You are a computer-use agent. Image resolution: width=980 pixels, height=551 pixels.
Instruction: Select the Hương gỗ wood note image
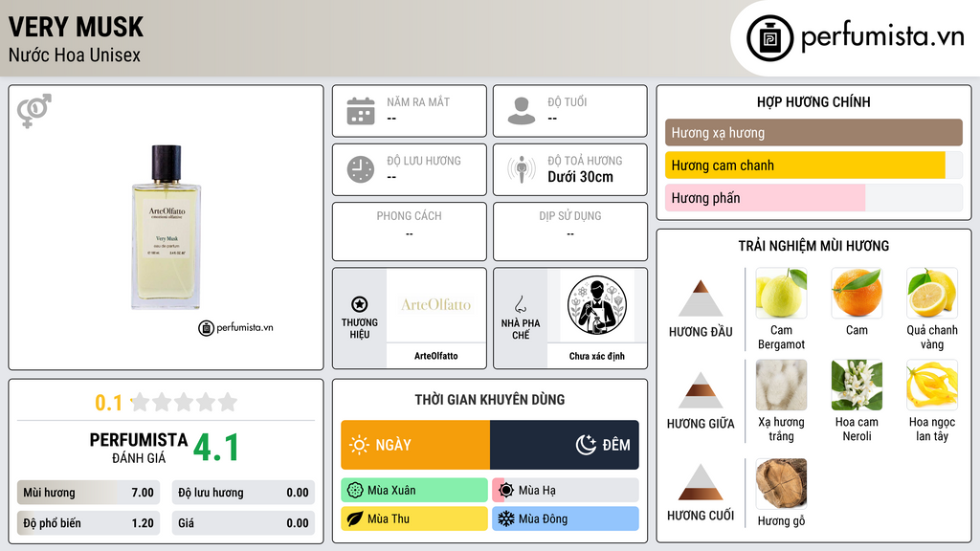point(781,483)
